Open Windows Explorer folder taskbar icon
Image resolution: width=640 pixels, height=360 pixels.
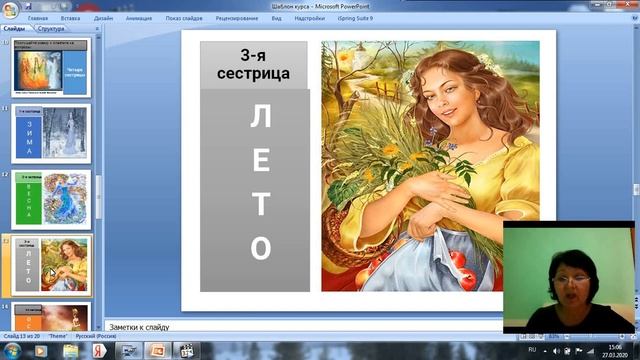pyautogui.click(x=70, y=351)
